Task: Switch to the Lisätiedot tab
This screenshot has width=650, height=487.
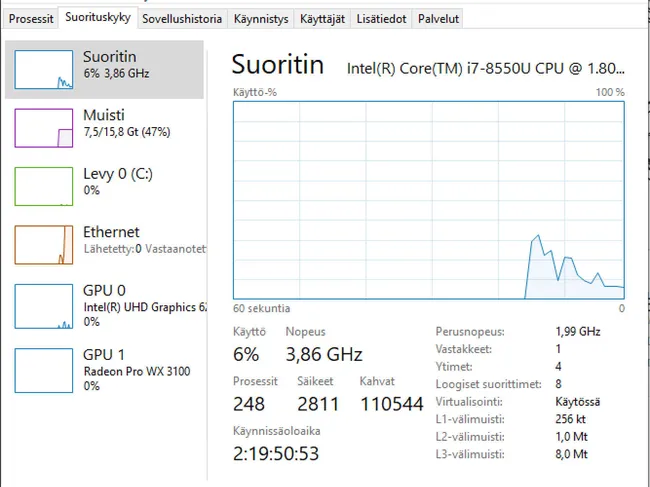Action: (382, 19)
